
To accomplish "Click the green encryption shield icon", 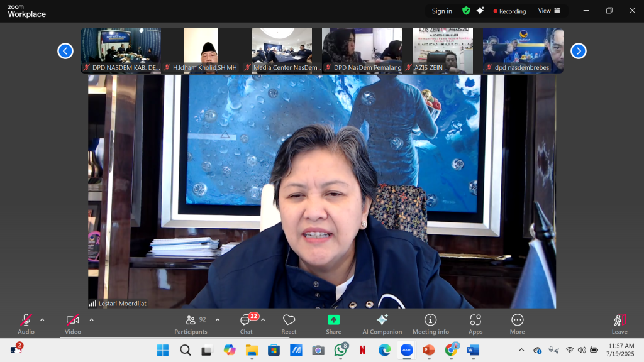I will (x=466, y=11).
